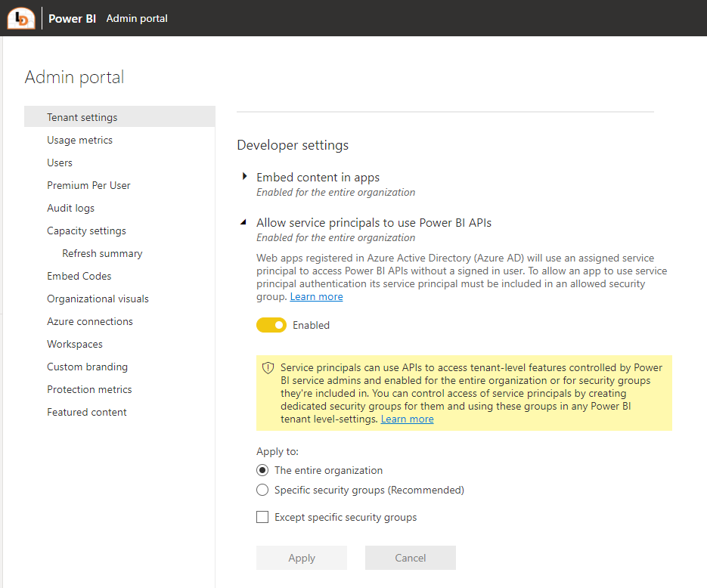Click the organization logo icon in header

20,18
